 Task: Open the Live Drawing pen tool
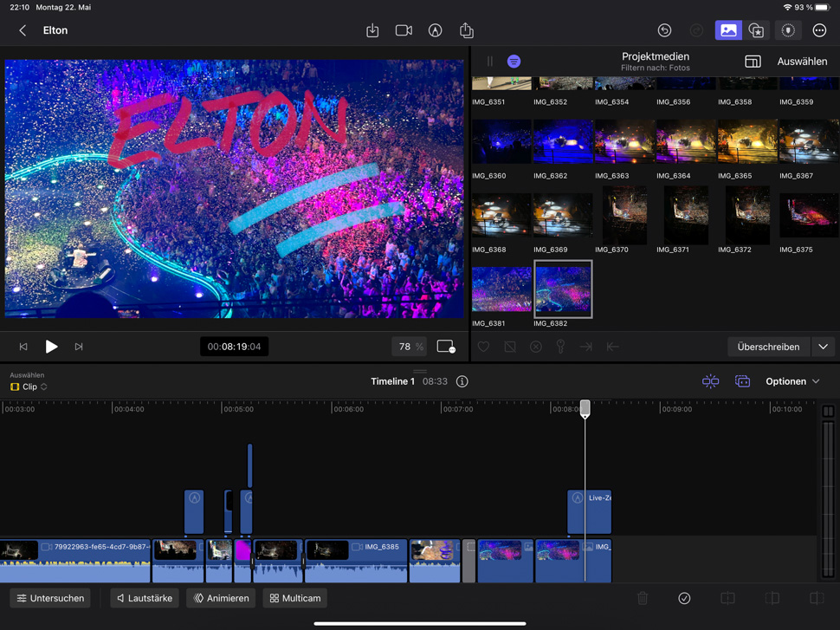[435, 30]
